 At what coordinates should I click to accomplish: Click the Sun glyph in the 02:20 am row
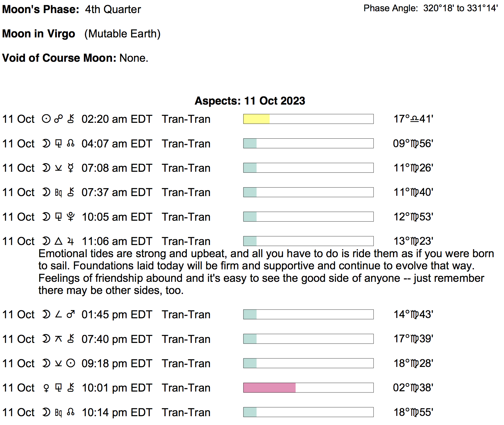(46, 119)
